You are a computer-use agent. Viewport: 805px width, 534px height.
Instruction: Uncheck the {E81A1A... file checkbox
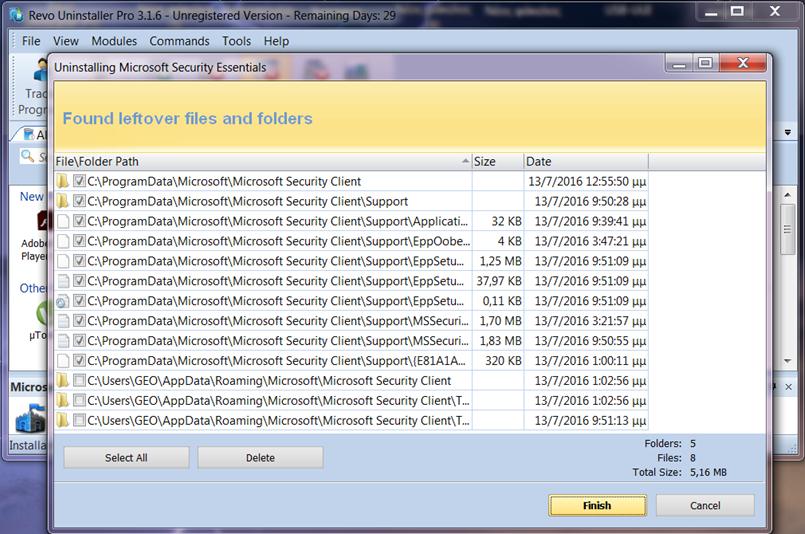(x=79, y=360)
